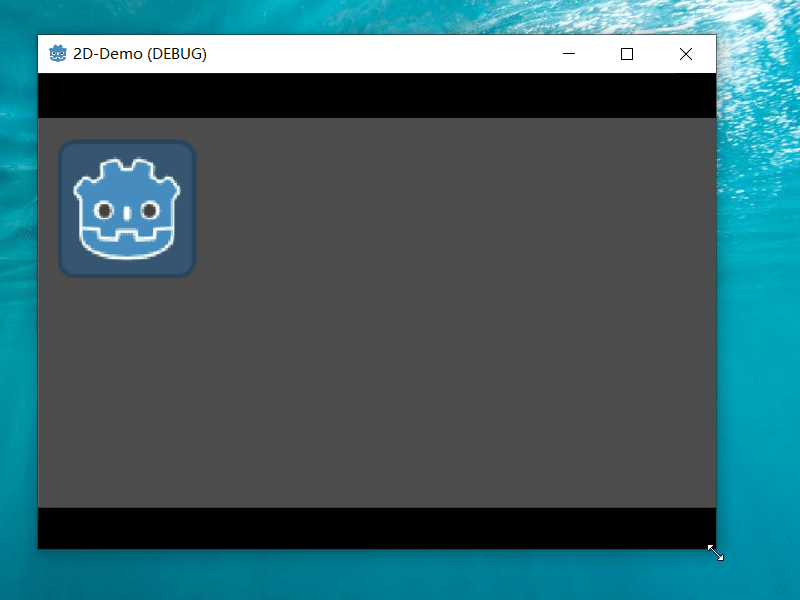
Task: Close the 2D-Demo (DEBUG) window
Action: [x=686, y=54]
